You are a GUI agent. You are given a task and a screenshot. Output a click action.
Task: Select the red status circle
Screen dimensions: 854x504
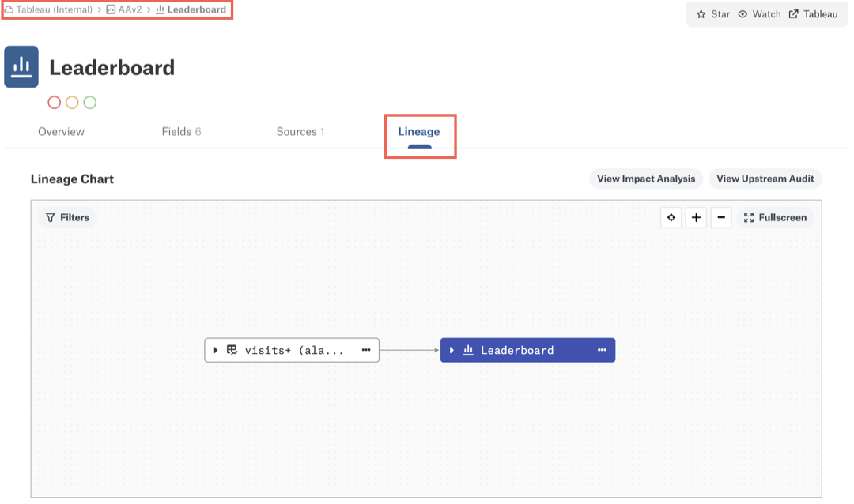54,103
